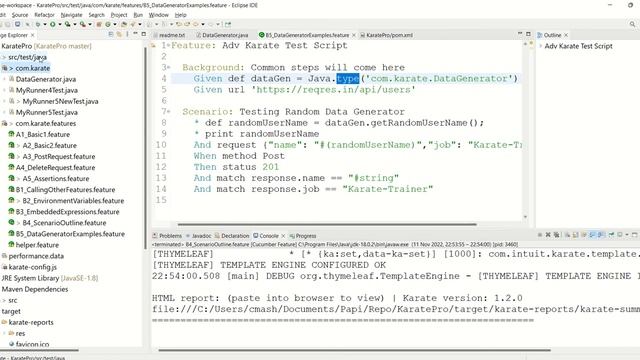Toggle Link with Editor in Package Explorer
640x360 pixels.
click(x=119, y=35)
